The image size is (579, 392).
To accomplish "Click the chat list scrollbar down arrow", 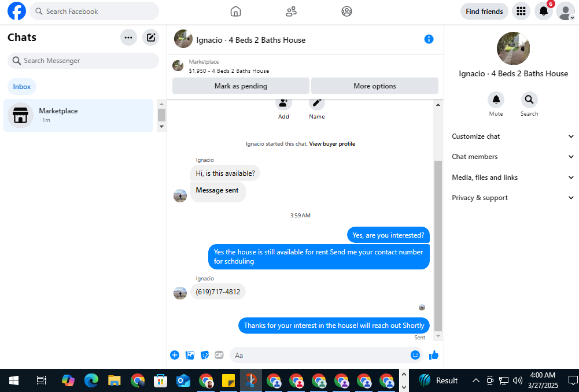I will [161, 127].
